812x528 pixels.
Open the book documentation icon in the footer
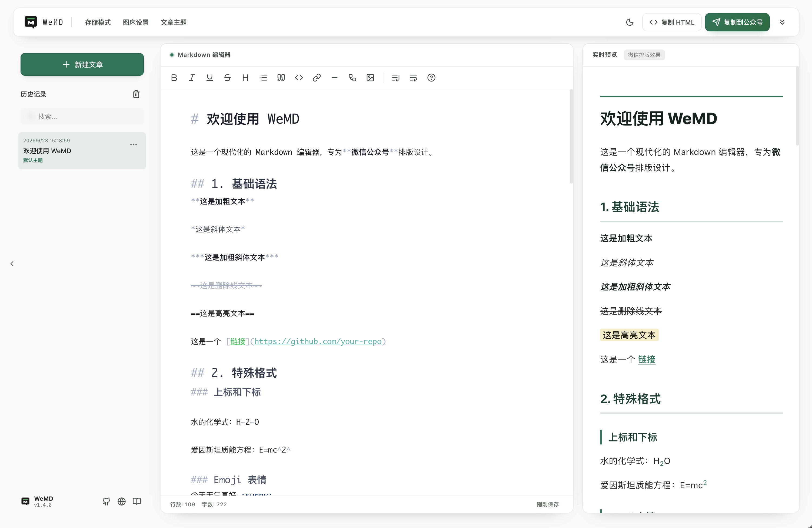click(x=137, y=501)
